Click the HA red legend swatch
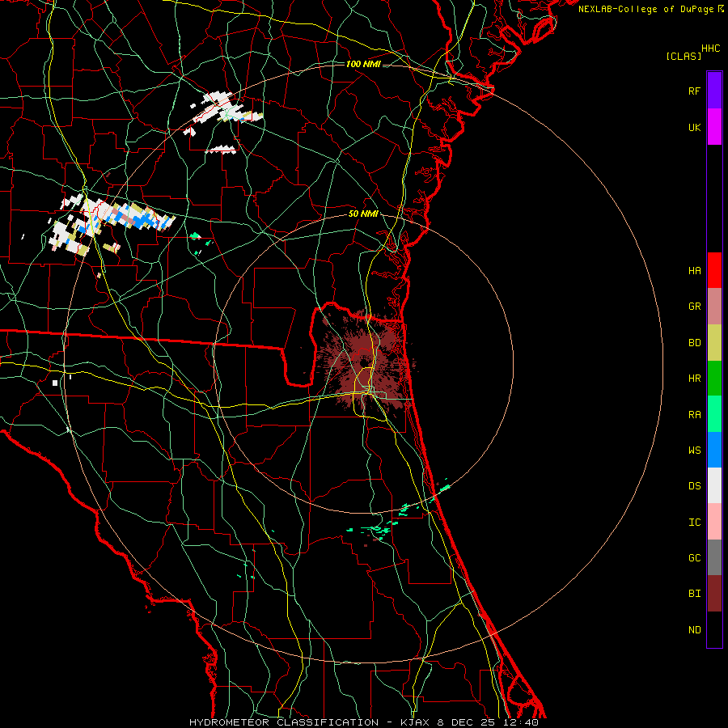 (x=714, y=270)
